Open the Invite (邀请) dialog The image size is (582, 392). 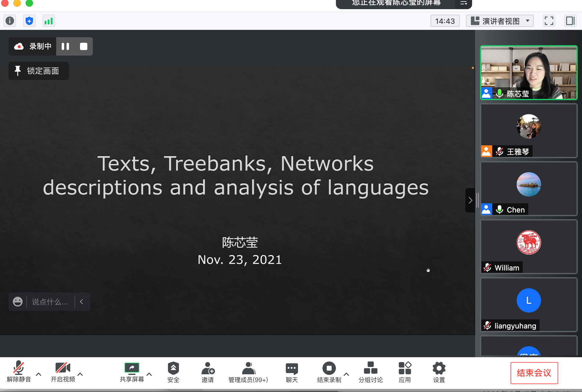point(208,372)
